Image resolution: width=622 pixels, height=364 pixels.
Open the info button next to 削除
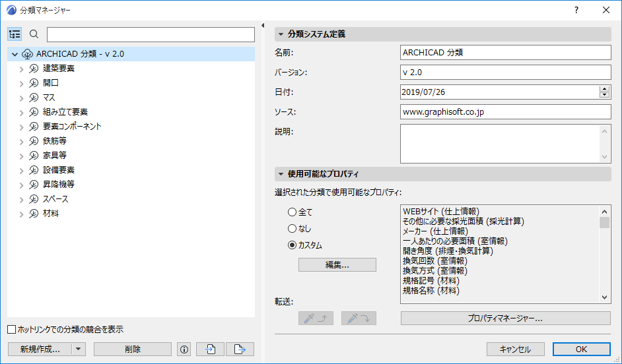(x=184, y=349)
